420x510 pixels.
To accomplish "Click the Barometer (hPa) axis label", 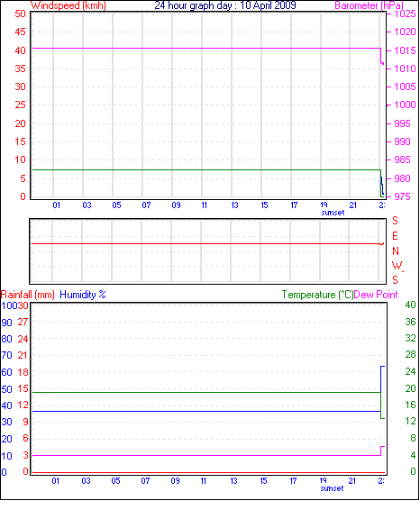I will point(369,5).
